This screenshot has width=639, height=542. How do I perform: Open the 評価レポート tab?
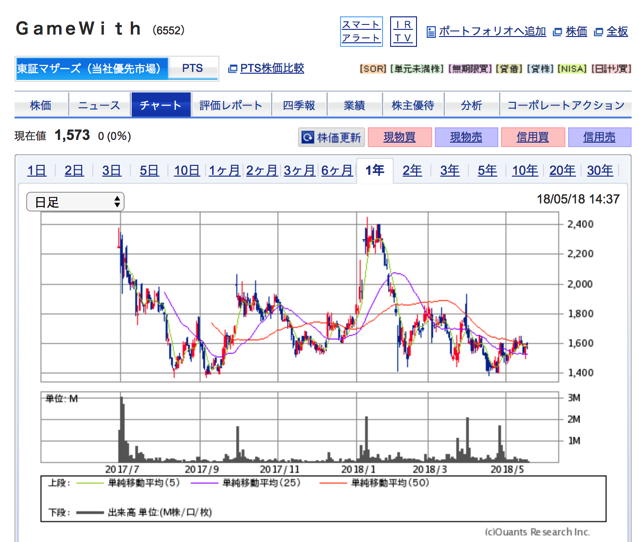[231, 105]
